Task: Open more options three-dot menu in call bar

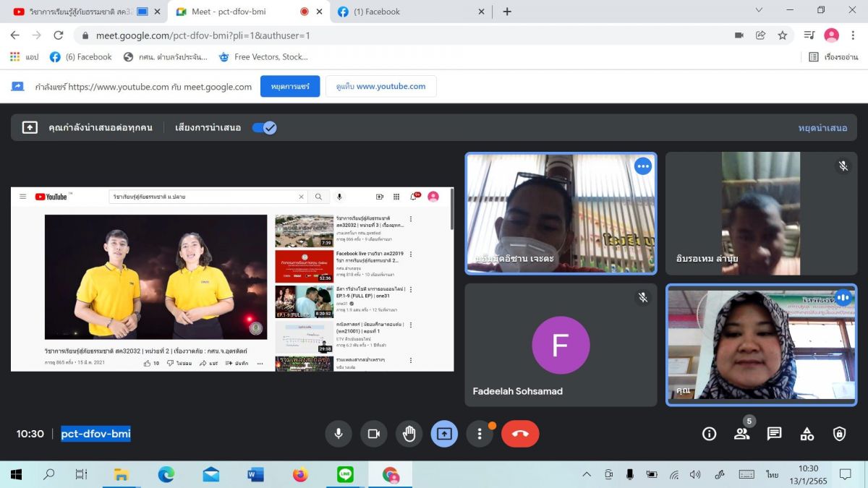Action: point(479,434)
